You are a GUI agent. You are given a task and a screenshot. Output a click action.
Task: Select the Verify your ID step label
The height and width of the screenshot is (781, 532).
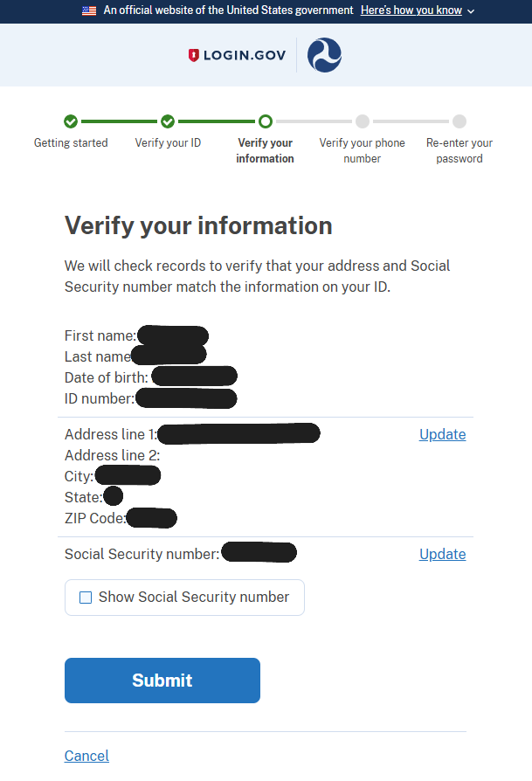168,142
